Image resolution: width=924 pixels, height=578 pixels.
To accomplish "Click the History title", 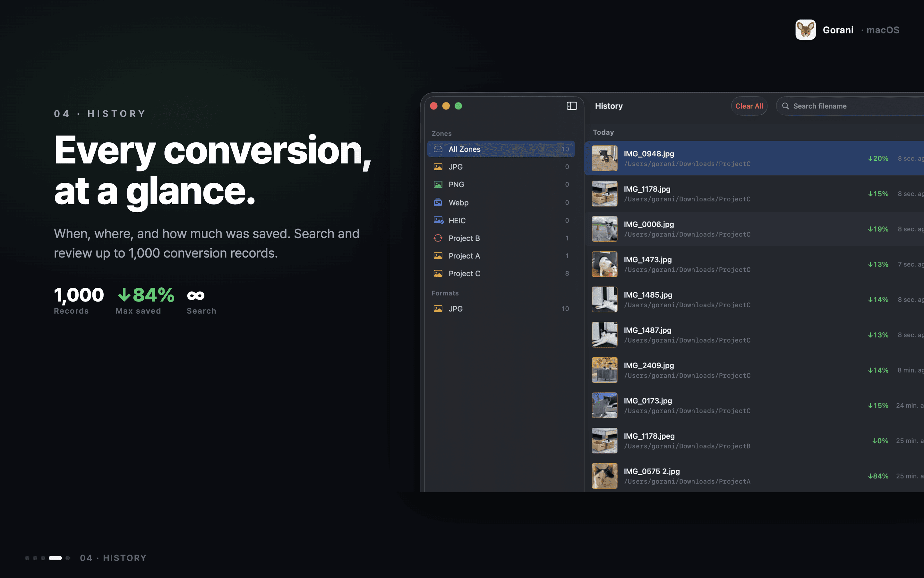I will 609,106.
